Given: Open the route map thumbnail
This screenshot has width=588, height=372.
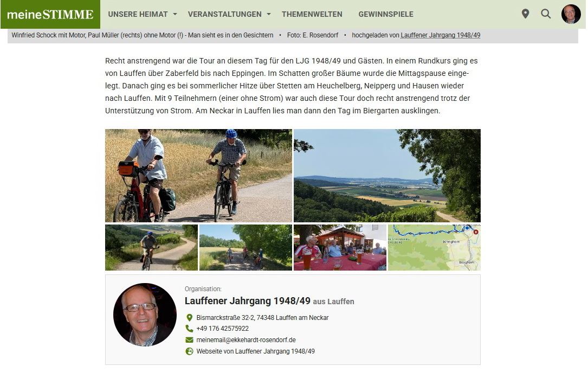Looking at the screenshot, I should click(x=434, y=247).
